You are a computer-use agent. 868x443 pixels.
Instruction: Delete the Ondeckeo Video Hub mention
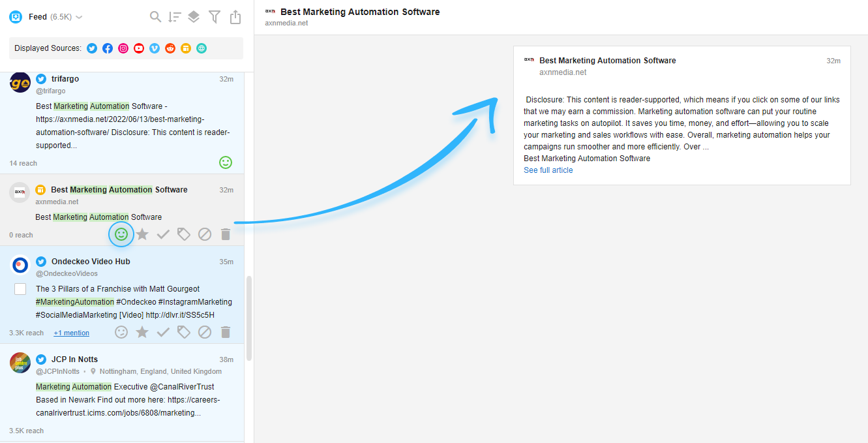click(226, 332)
